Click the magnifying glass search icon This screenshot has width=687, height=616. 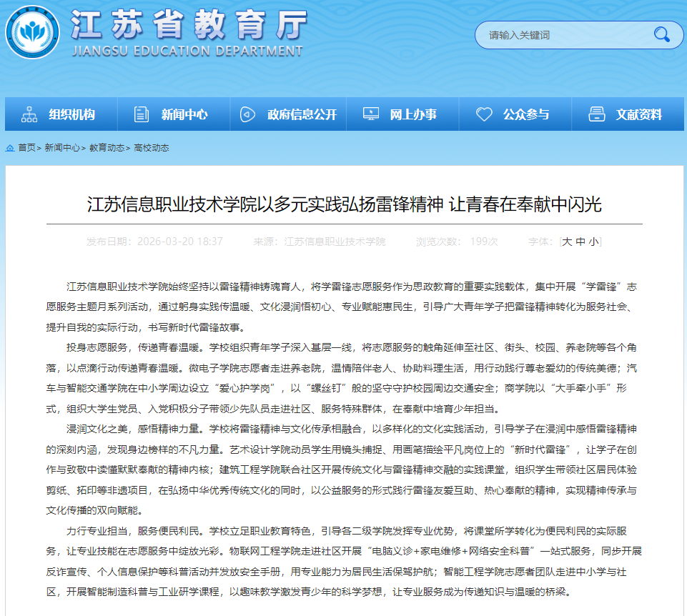tap(661, 34)
